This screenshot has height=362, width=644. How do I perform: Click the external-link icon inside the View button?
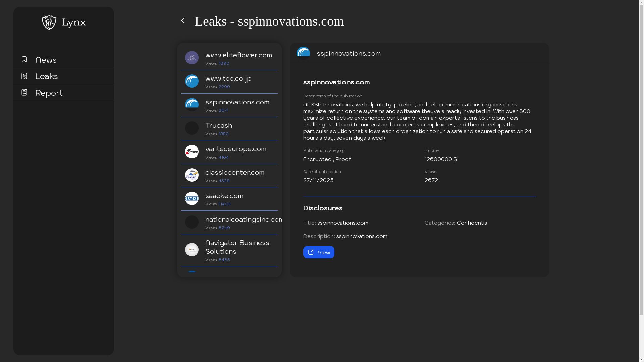click(x=311, y=252)
